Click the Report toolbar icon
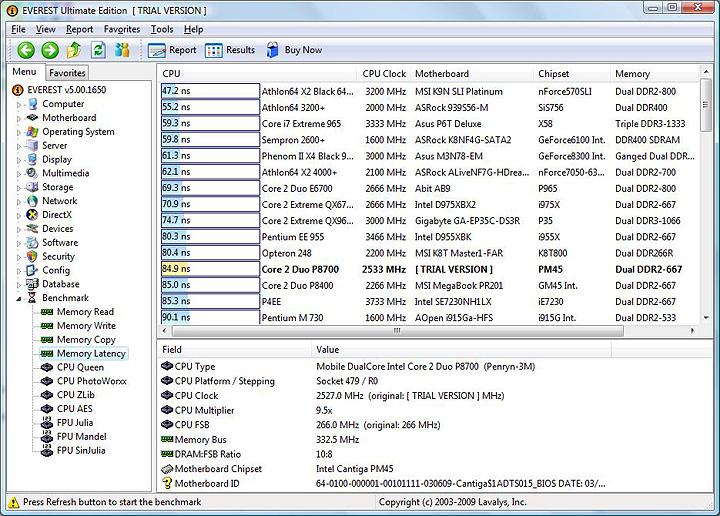Screen dimensions: 720x516 [157, 50]
